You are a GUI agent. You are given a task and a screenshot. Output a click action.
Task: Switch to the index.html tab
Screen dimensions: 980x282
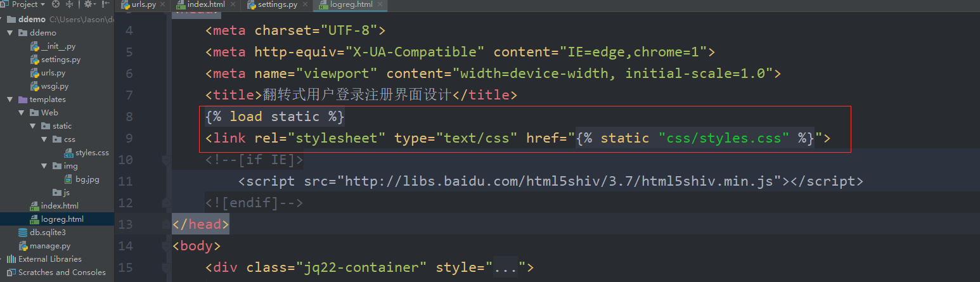(x=206, y=4)
